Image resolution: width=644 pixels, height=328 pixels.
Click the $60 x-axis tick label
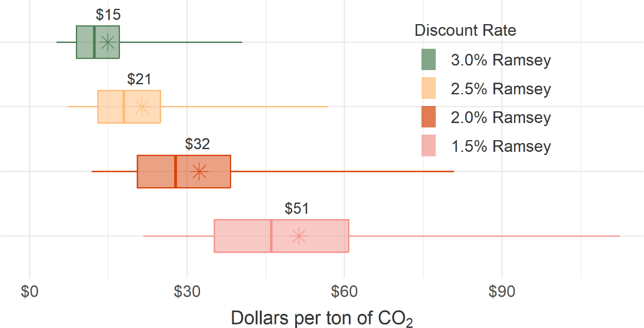click(x=344, y=292)
